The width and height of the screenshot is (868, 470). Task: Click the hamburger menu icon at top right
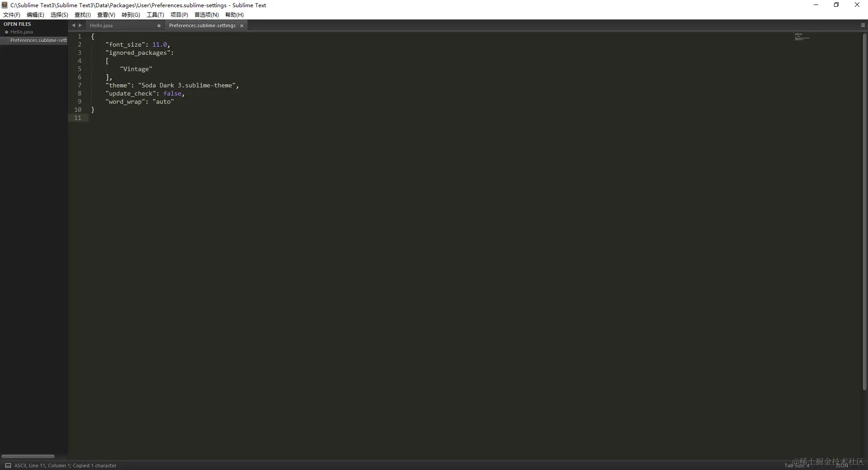[x=862, y=24]
